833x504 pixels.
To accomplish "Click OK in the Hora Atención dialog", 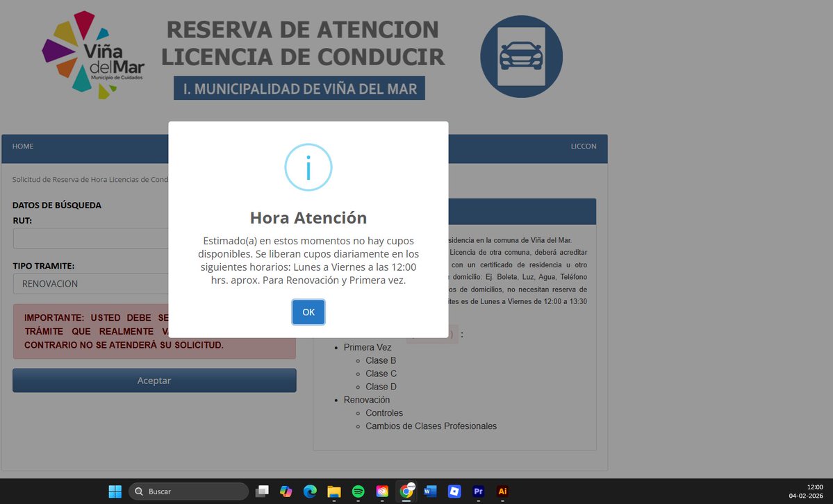I will click(308, 312).
